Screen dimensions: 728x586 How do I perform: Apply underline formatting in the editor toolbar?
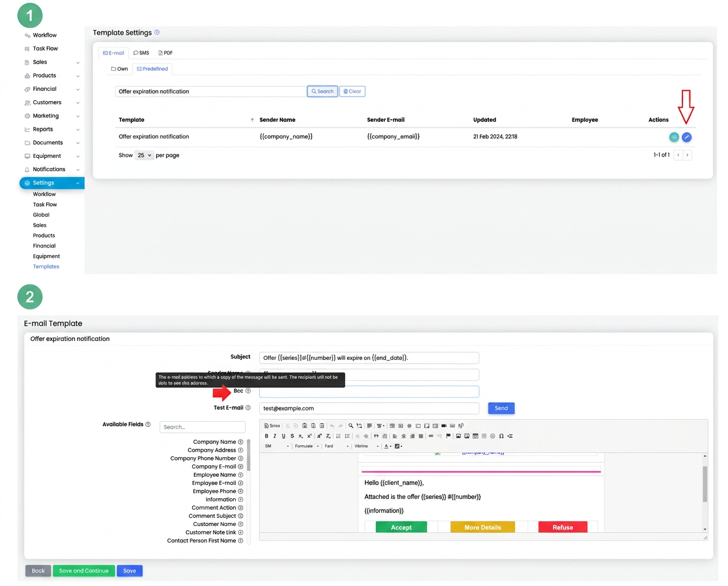283,436
